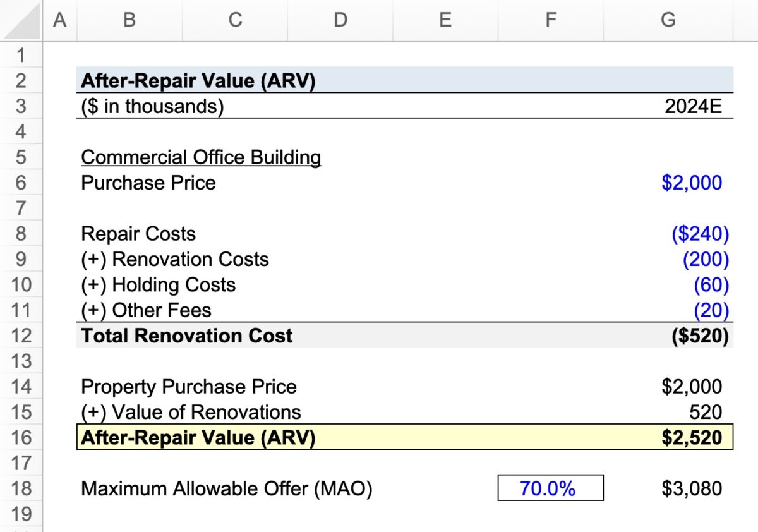The width and height of the screenshot is (758, 532).
Task: Click row 1 header
Action: 22,55
